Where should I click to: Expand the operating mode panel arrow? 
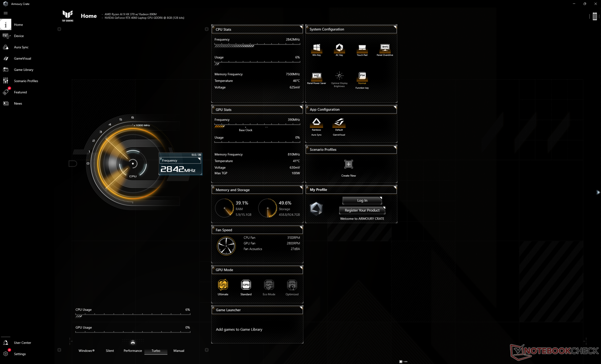133,342
